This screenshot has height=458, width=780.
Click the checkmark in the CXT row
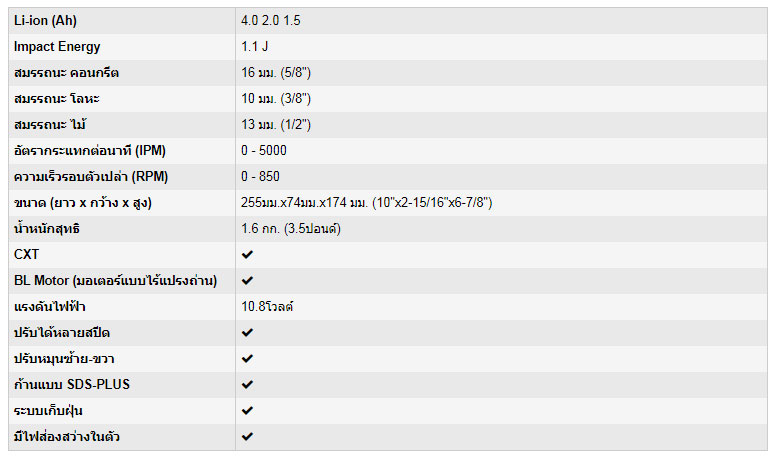tap(247, 255)
